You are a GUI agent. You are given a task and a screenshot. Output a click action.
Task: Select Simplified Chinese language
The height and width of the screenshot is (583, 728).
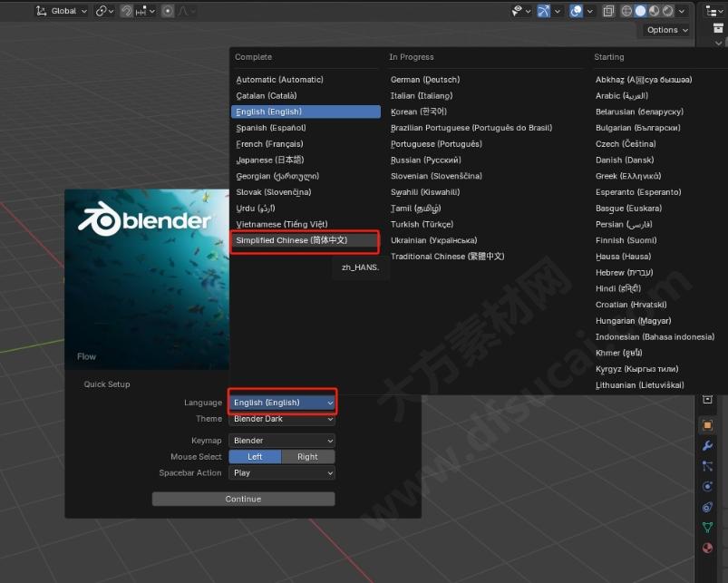pos(306,240)
